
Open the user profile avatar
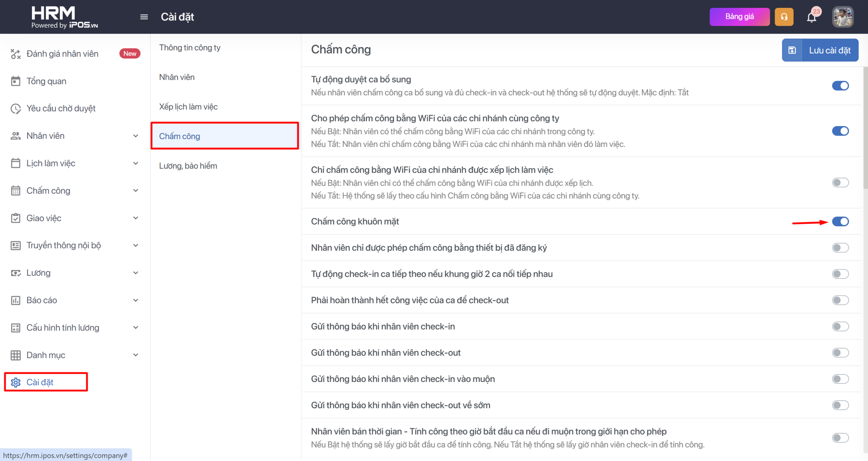click(843, 17)
